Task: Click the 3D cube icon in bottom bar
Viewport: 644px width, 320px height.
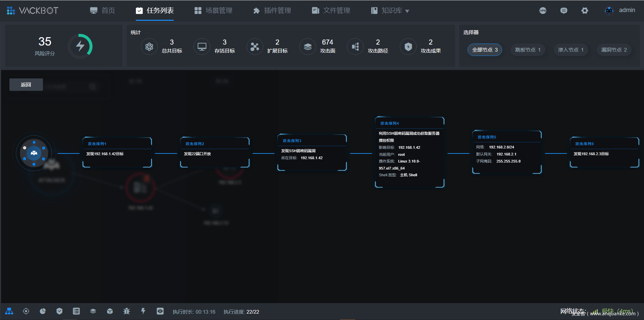Action: tap(110, 311)
